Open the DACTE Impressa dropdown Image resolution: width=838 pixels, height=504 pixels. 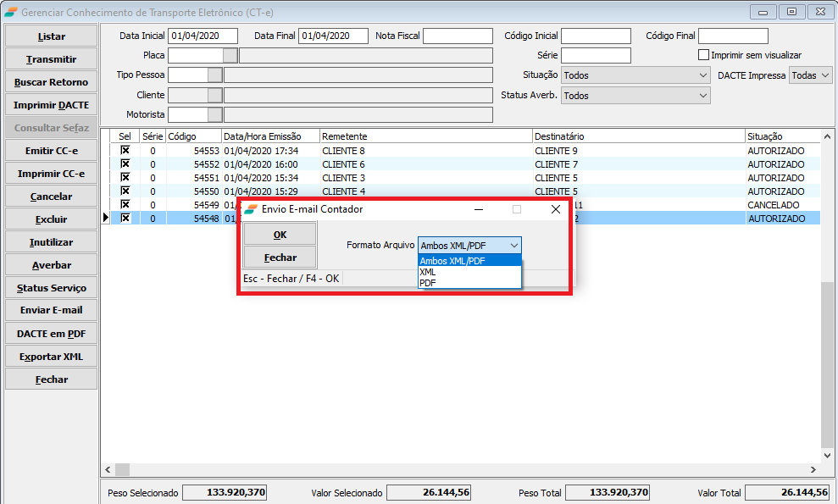[811, 75]
